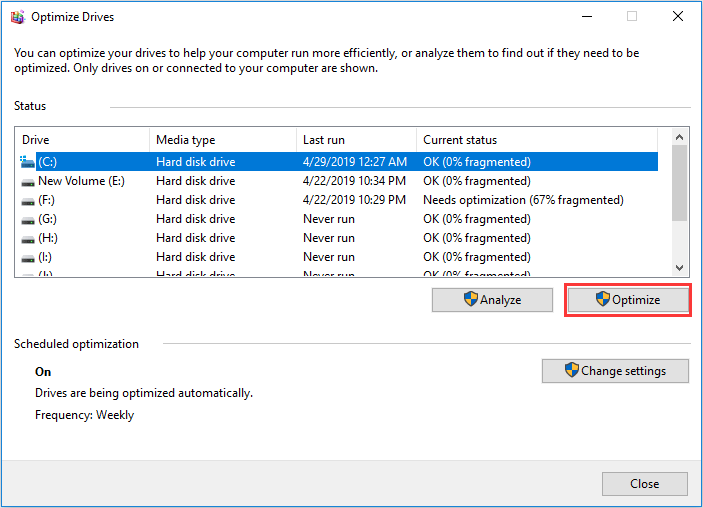Click the Optimize button
Viewport: 703px width, 508px height.
click(x=628, y=300)
